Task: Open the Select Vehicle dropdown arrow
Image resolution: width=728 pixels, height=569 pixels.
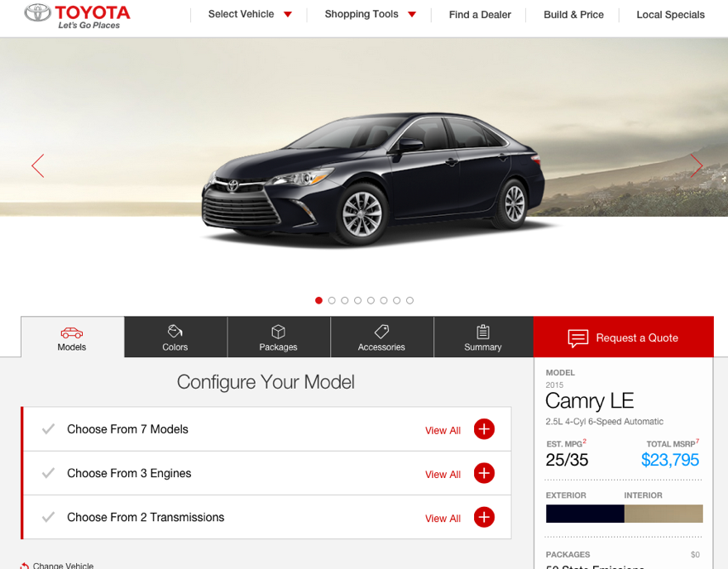Action: (288, 14)
